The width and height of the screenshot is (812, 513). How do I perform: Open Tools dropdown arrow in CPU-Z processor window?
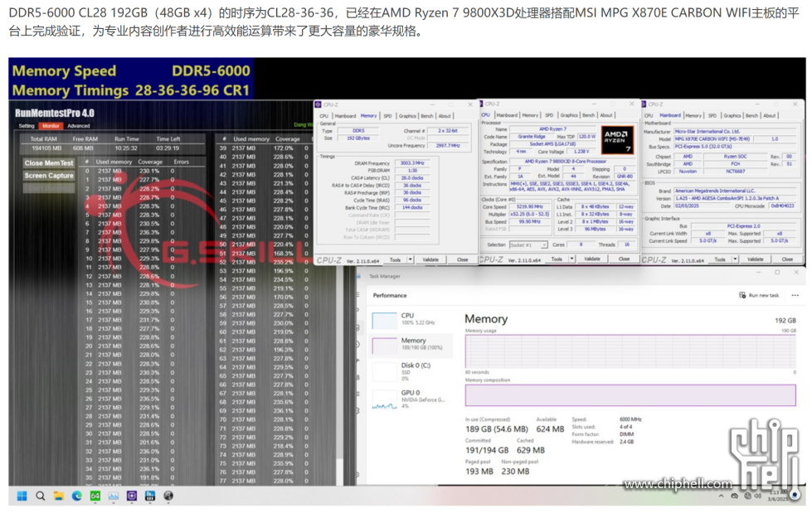[x=572, y=259]
